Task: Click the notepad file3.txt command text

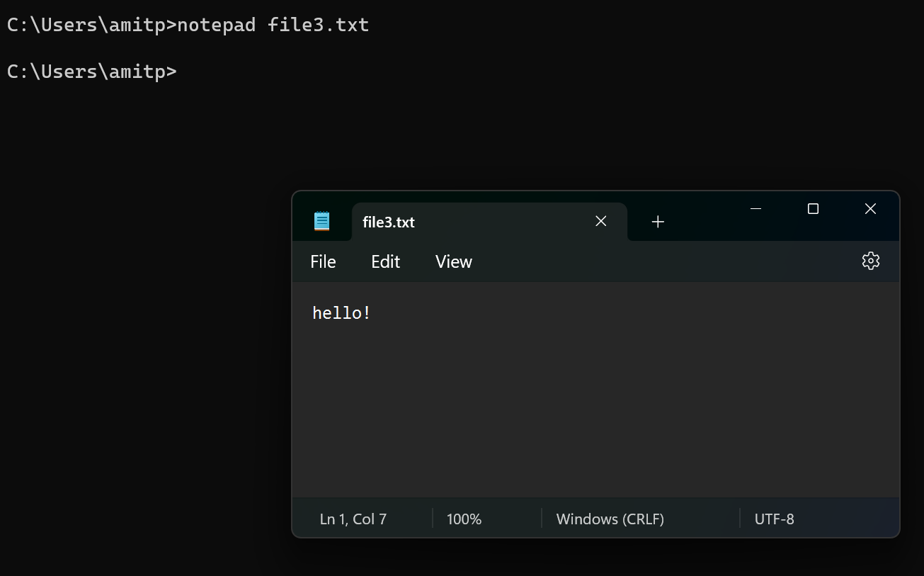Action: [273, 25]
